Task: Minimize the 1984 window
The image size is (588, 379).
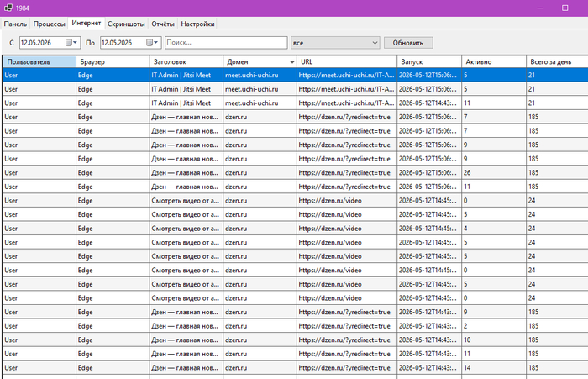Action: 540,8
